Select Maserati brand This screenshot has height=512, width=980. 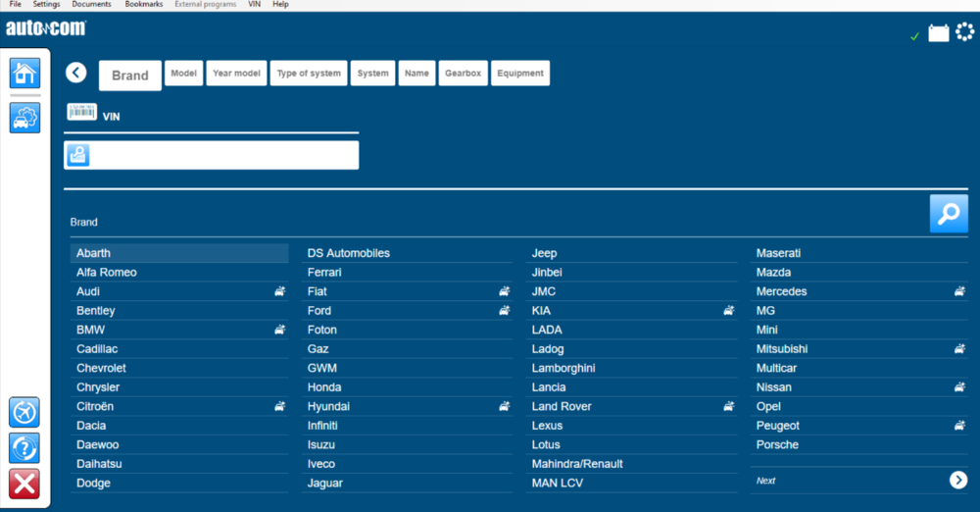859,253
